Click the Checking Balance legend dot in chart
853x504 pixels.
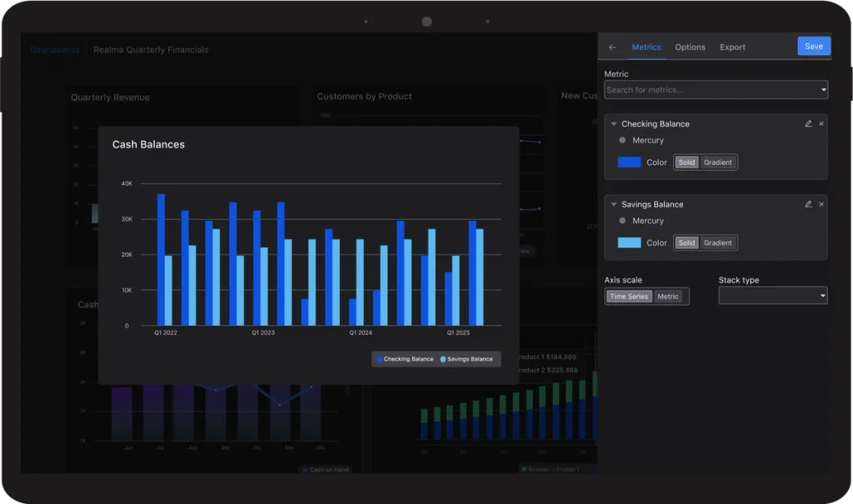pyautogui.click(x=379, y=359)
